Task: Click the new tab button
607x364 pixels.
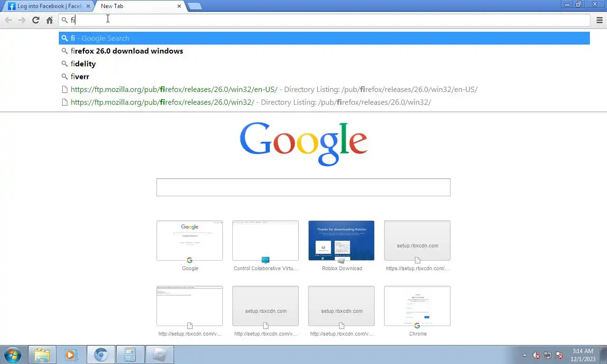Action: click(194, 6)
